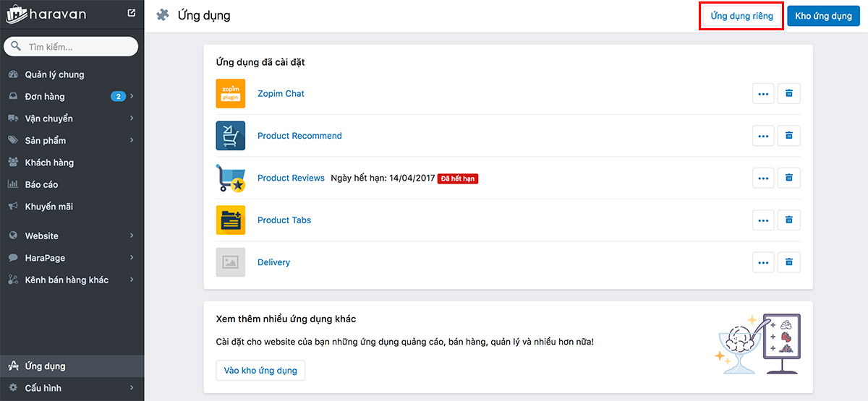Click the Product Reviews cart icon
The height and width of the screenshot is (401, 868).
point(231,178)
